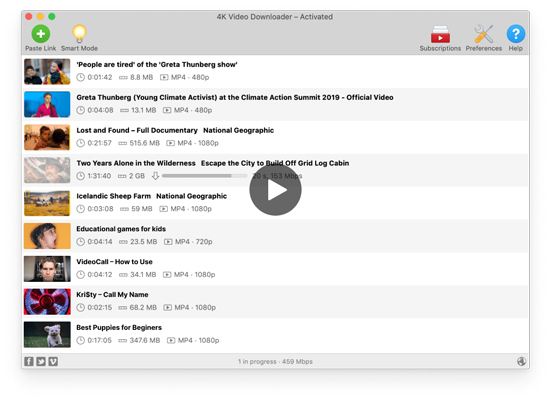Click the clock icon beside 0:21:57

[81, 143]
